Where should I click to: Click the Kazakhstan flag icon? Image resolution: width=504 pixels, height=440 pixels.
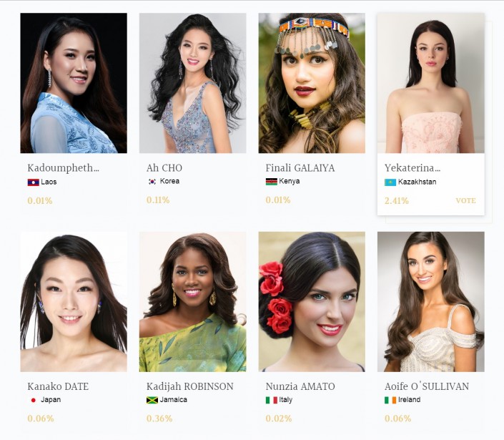[390, 182]
